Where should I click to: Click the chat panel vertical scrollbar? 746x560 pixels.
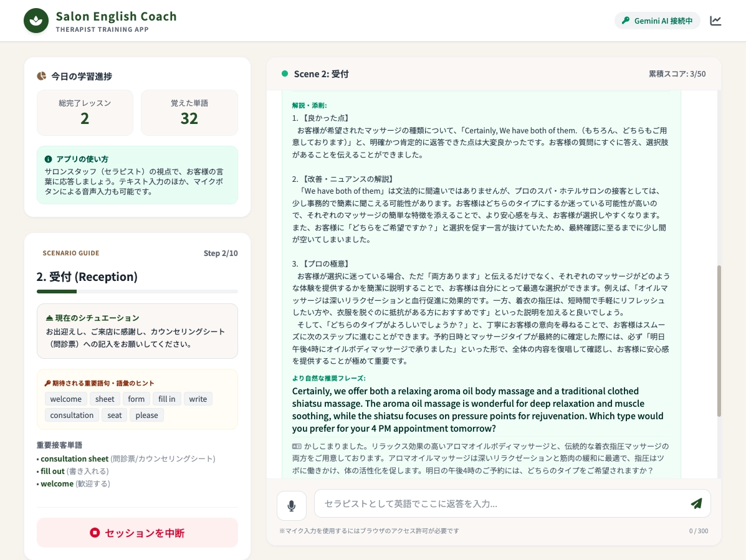click(x=719, y=341)
